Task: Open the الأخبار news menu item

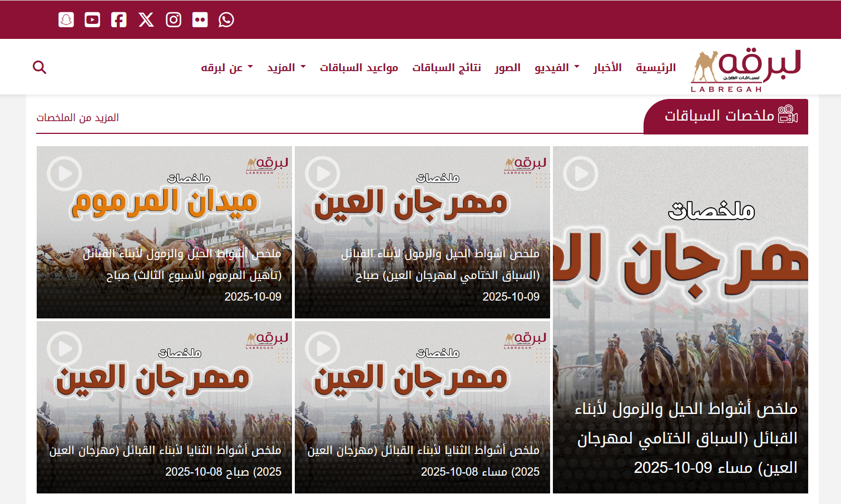Action: (x=607, y=68)
